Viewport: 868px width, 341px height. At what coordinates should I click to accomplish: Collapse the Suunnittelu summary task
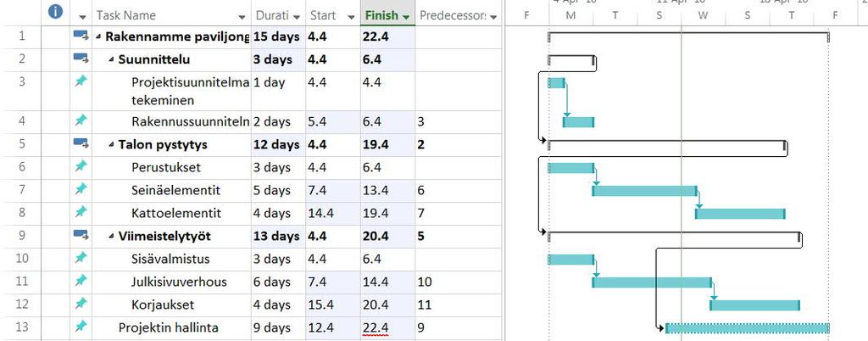[x=112, y=59]
